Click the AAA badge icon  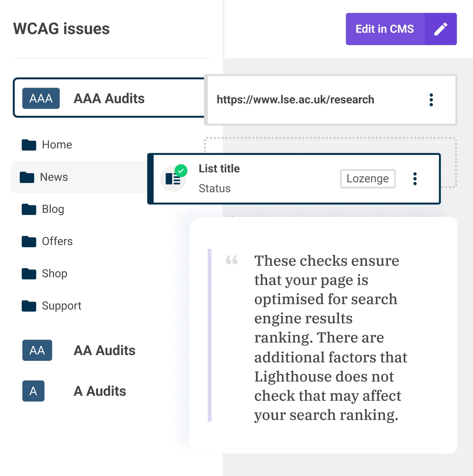pos(41,99)
